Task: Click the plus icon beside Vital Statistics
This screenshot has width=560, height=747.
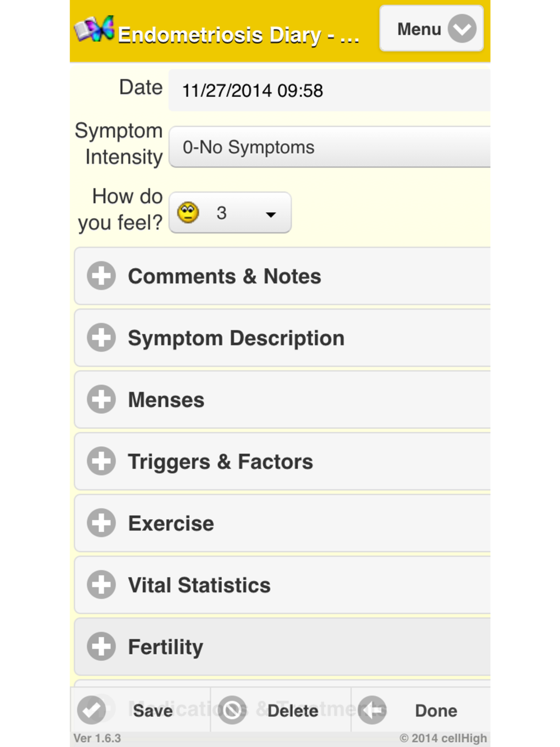Action: point(101,585)
